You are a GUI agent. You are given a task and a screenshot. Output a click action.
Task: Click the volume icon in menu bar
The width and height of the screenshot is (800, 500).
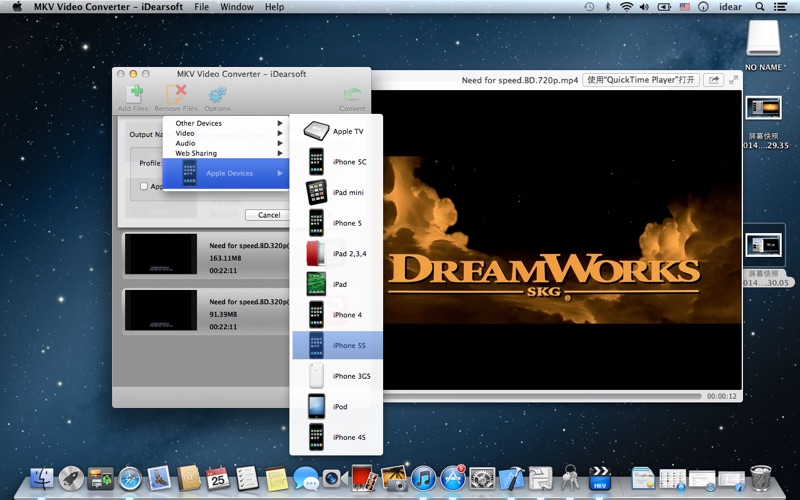pos(644,7)
